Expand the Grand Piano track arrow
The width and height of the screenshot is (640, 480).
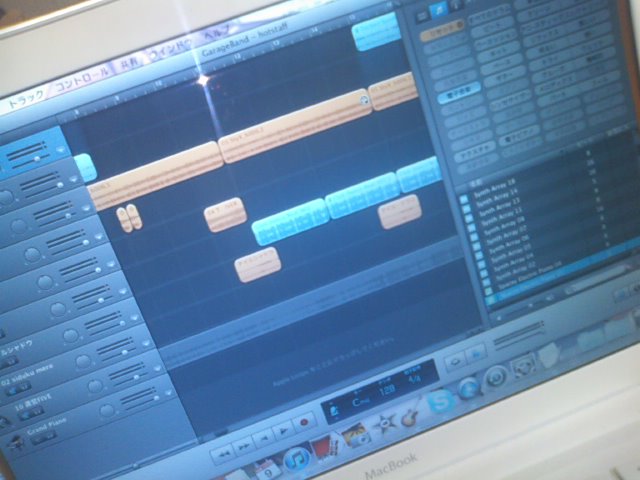click(169, 393)
